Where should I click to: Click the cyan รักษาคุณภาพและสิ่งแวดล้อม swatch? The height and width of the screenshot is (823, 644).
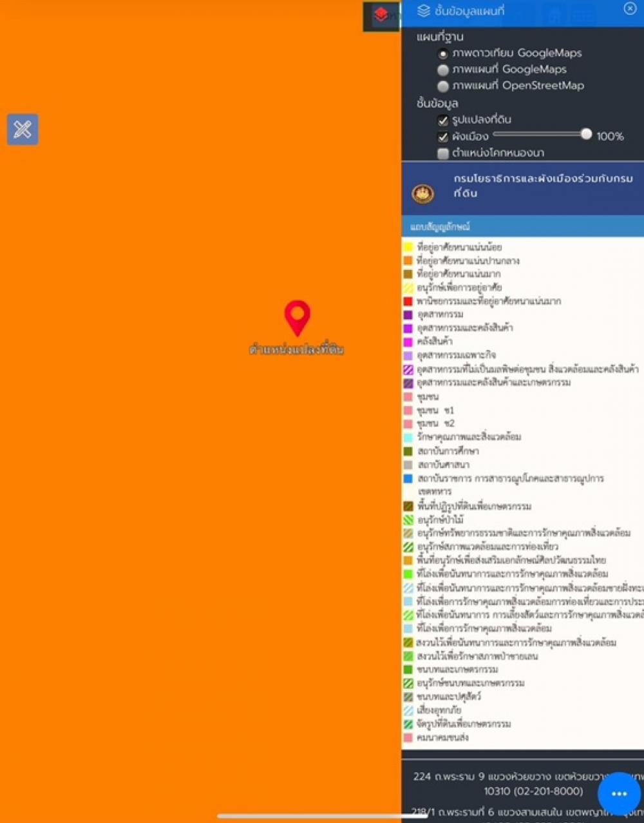point(408,438)
